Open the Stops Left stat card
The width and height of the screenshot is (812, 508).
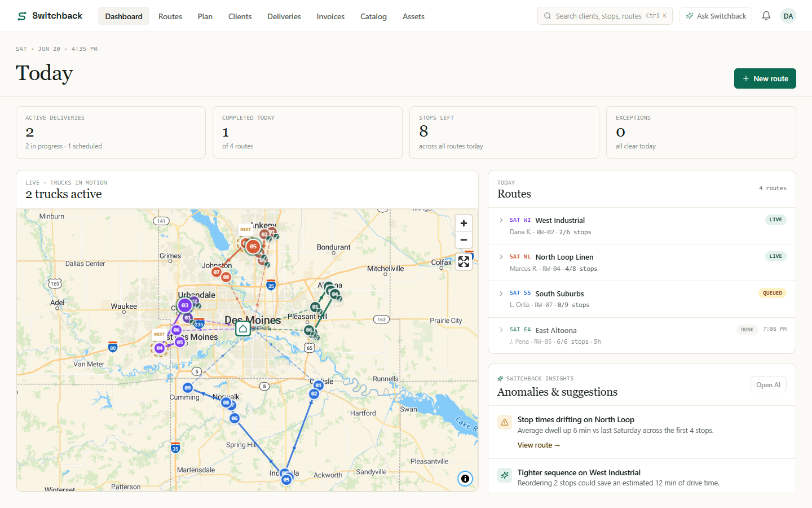coord(504,132)
